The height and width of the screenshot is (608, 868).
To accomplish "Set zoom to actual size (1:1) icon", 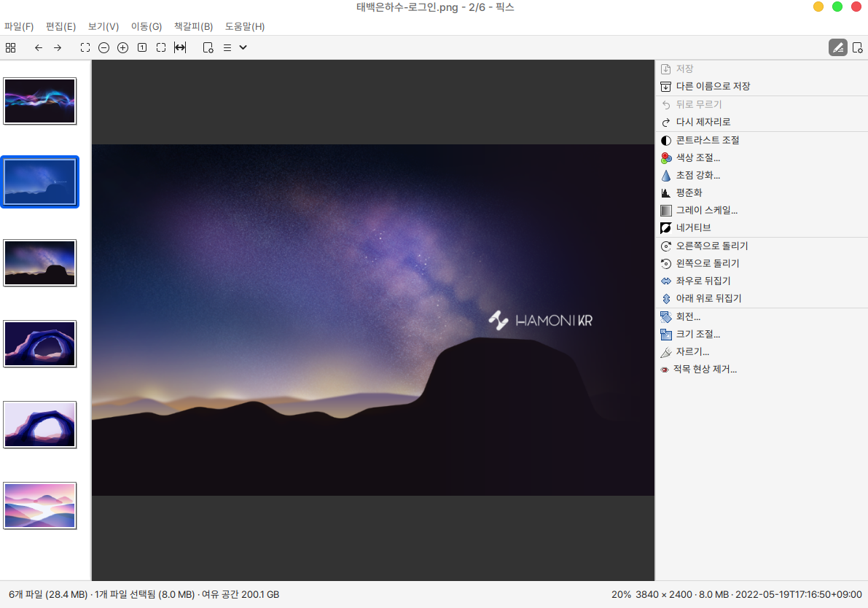I will click(142, 48).
